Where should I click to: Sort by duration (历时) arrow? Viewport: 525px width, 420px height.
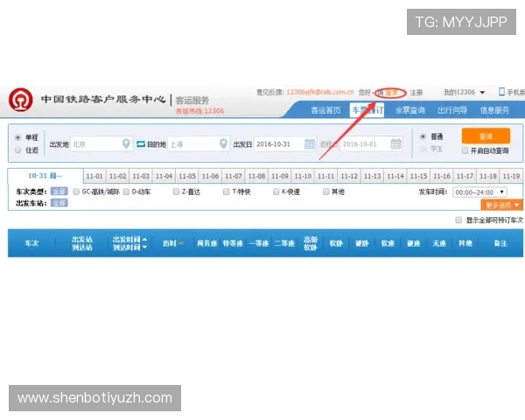pyautogui.click(x=181, y=243)
